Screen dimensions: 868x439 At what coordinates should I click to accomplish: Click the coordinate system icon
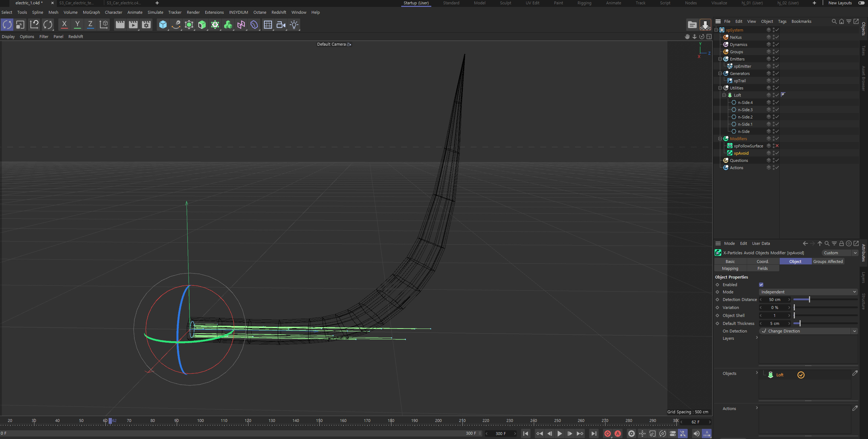pyautogui.click(x=104, y=25)
